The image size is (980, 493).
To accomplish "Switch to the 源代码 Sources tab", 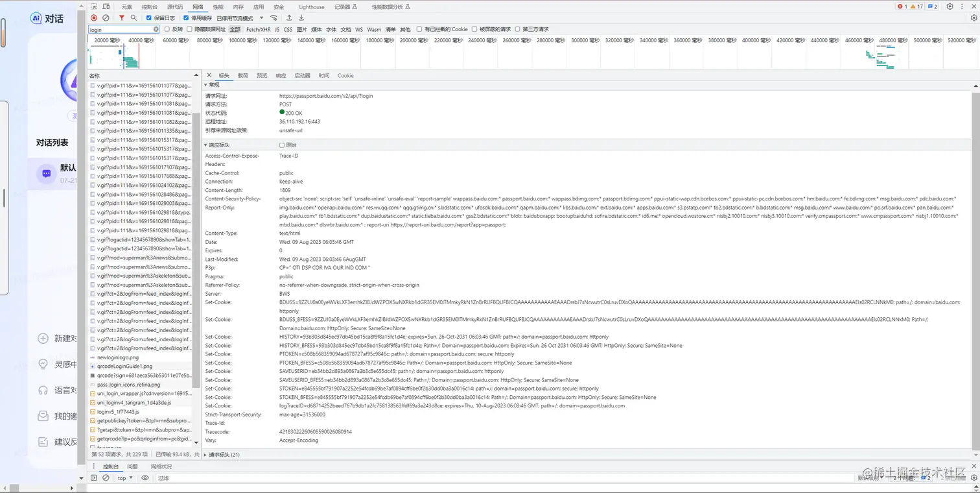I will coord(175,6).
